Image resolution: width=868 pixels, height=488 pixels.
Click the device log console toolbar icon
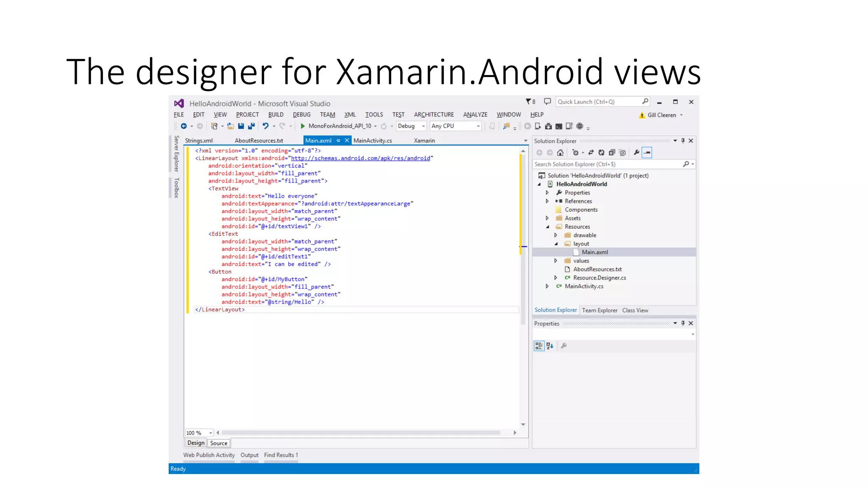pos(559,126)
